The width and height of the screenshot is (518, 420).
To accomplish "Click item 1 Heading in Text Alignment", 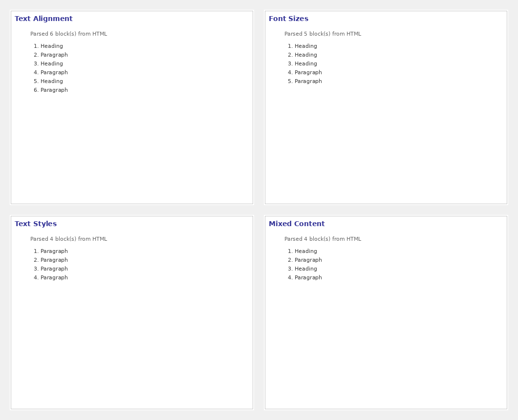I will pyautogui.click(x=51, y=46).
